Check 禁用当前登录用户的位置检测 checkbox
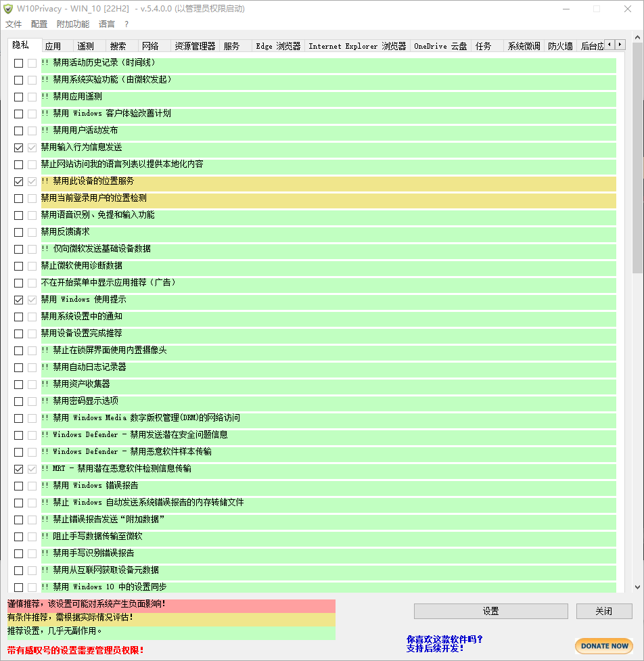Screen dimensions: 644x661 (x=18, y=198)
